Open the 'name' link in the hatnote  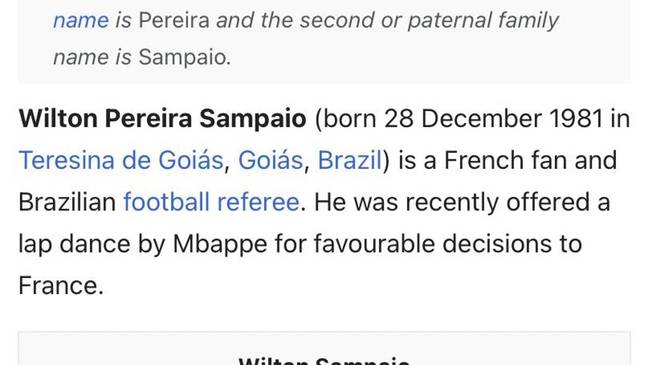click(81, 20)
